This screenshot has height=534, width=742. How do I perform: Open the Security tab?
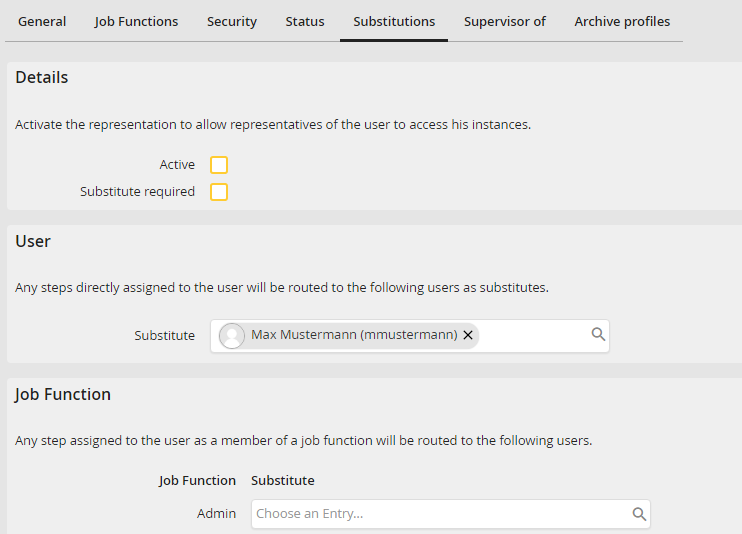(x=232, y=22)
